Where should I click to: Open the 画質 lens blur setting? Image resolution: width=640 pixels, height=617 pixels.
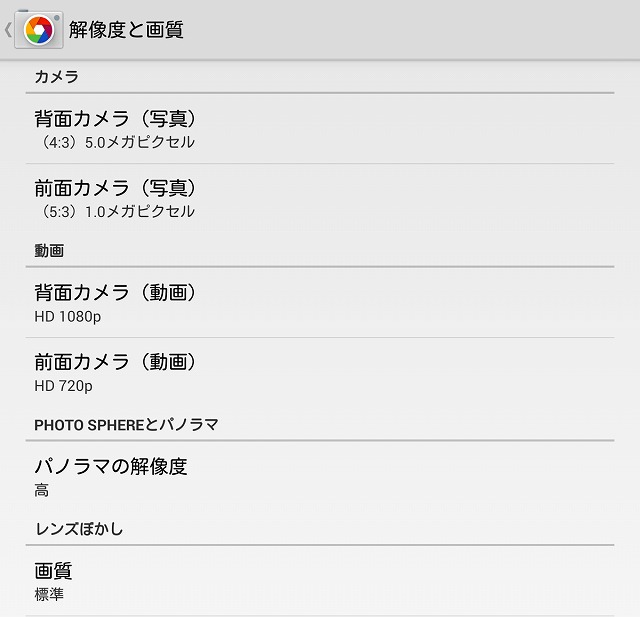(53, 571)
